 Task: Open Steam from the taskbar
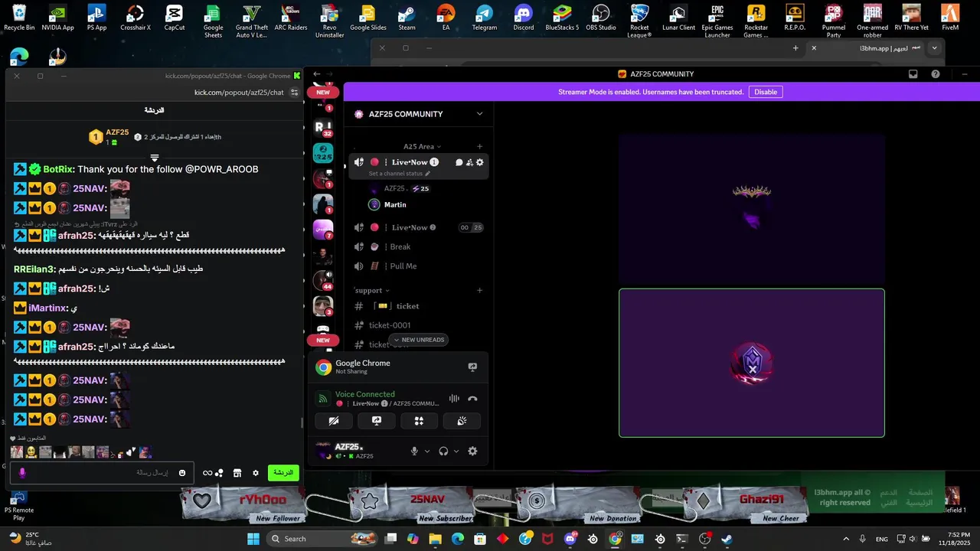click(727, 539)
